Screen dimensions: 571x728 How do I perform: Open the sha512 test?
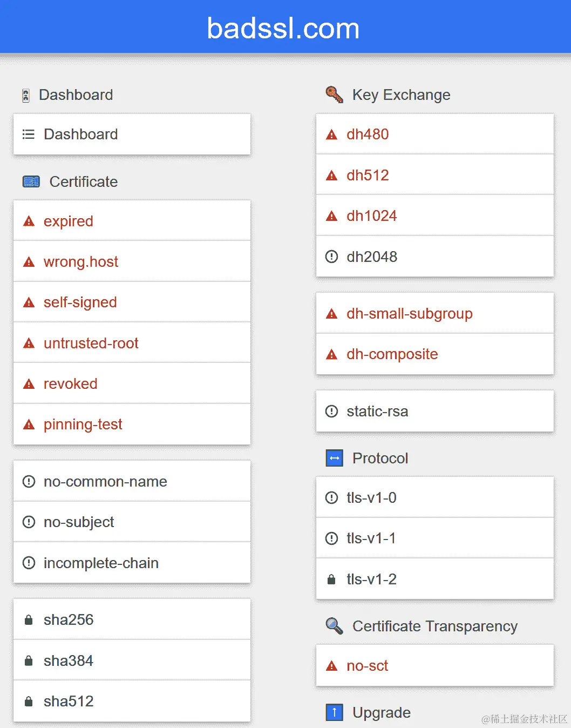click(132, 701)
